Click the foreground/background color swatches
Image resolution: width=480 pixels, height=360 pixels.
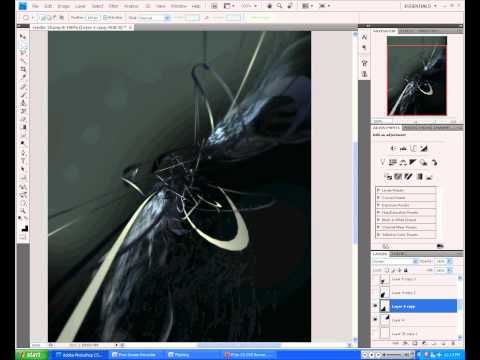click(24, 228)
